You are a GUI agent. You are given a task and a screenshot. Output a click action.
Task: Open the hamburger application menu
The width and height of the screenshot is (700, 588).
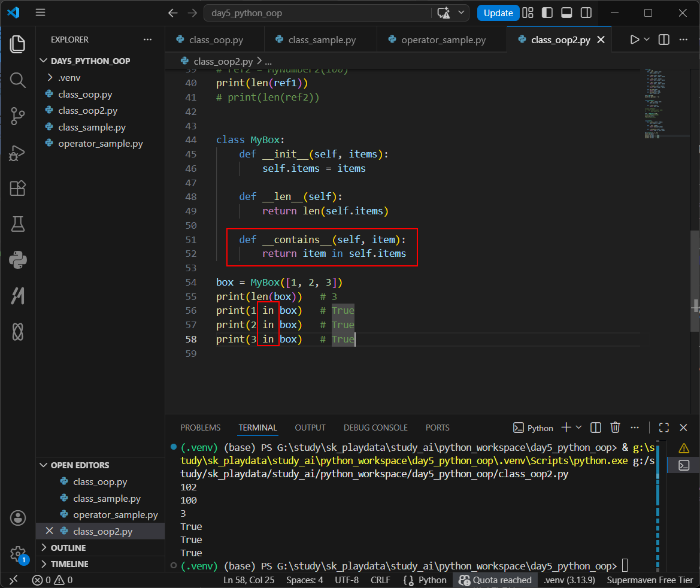click(x=40, y=13)
